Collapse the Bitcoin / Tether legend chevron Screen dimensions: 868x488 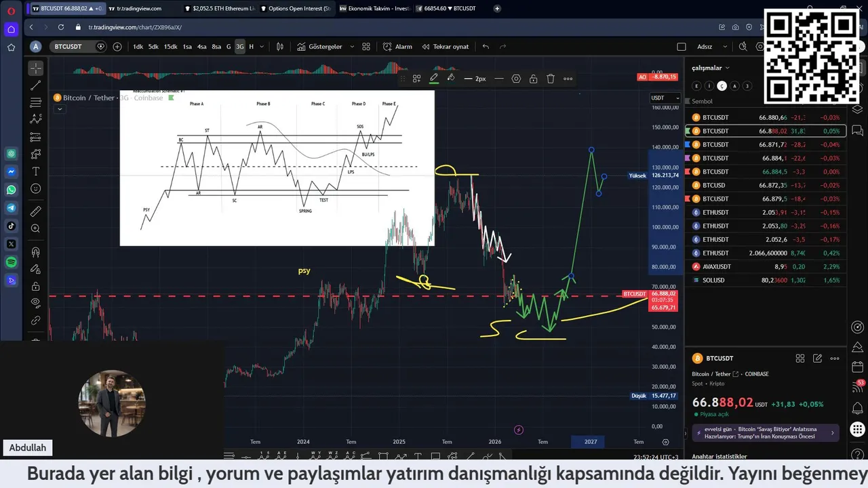click(x=60, y=109)
